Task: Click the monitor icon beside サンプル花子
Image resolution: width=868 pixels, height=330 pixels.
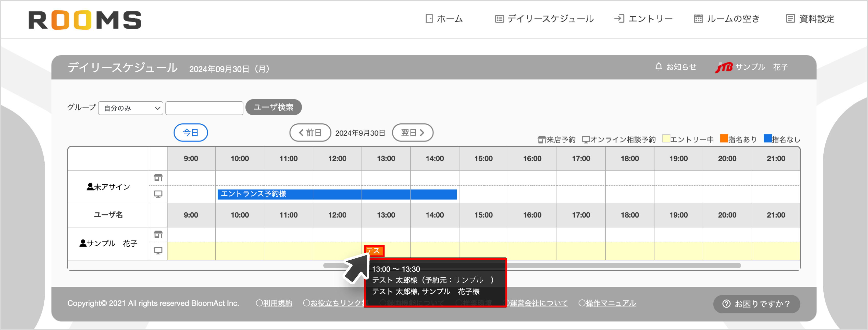Action: pos(158,250)
